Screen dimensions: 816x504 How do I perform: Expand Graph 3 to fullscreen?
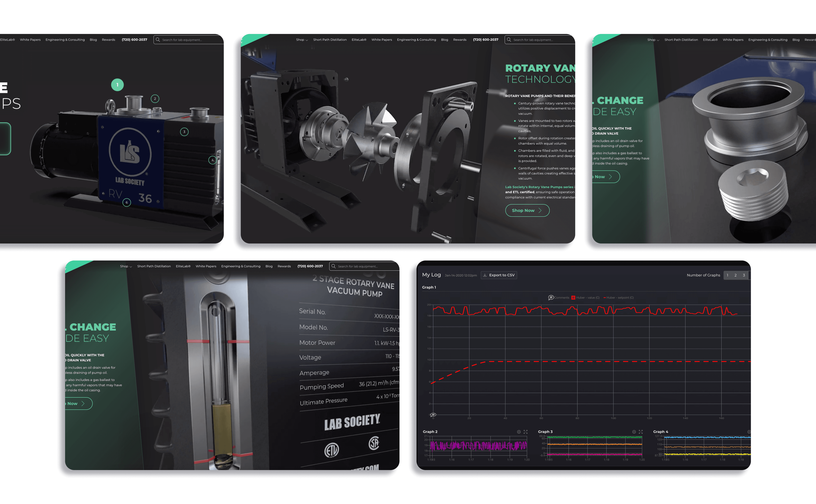pos(641,432)
